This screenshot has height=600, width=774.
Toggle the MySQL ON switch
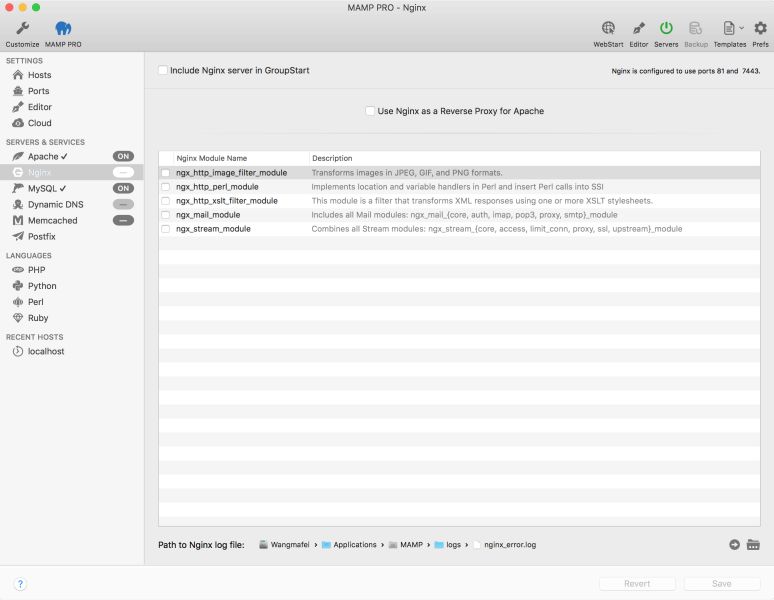coord(123,188)
